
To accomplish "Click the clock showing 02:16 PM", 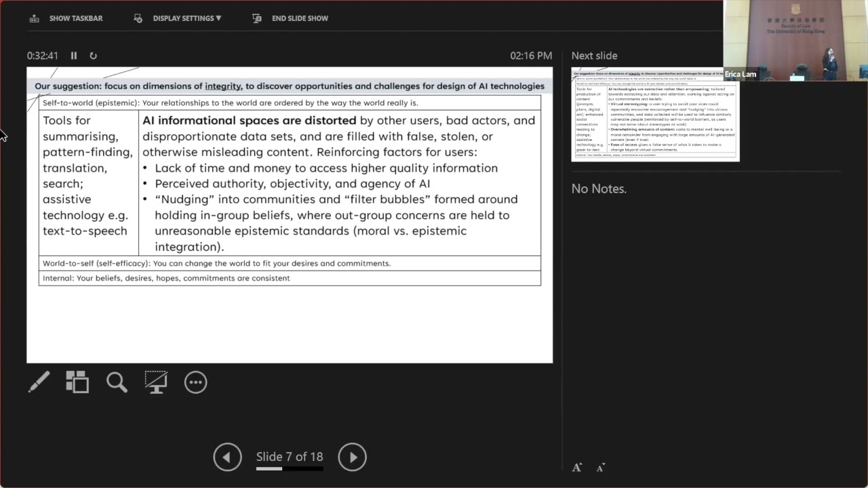I will 531,56.
